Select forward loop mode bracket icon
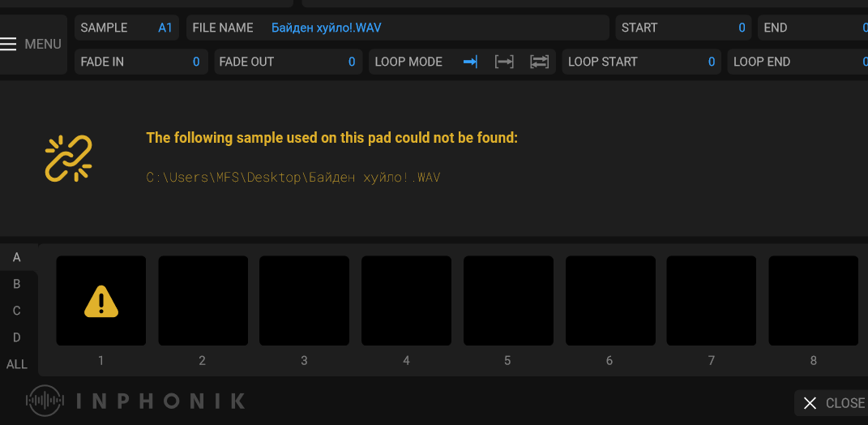Image resolution: width=868 pixels, height=425 pixels. (x=504, y=62)
